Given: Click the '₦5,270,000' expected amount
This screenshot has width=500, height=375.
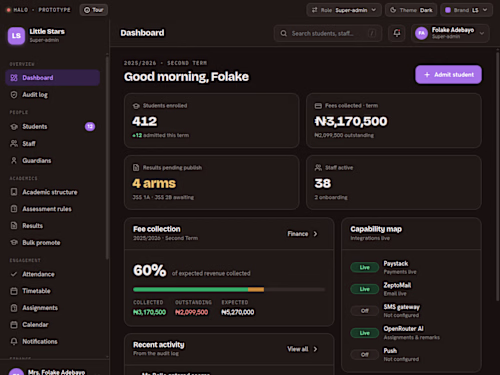Looking at the screenshot, I should tap(238, 312).
